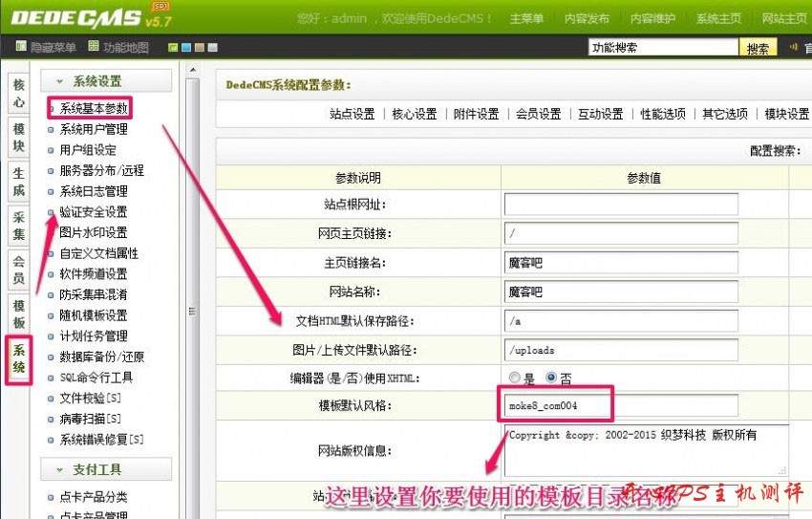
Task: Open SQL命令行工具 in the sidebar
Action: point(96,378)
